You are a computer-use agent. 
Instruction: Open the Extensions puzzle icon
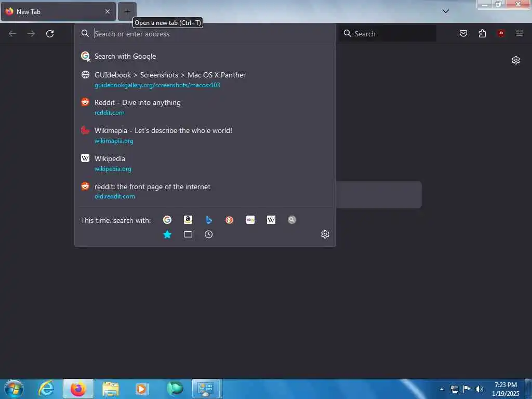482,33
